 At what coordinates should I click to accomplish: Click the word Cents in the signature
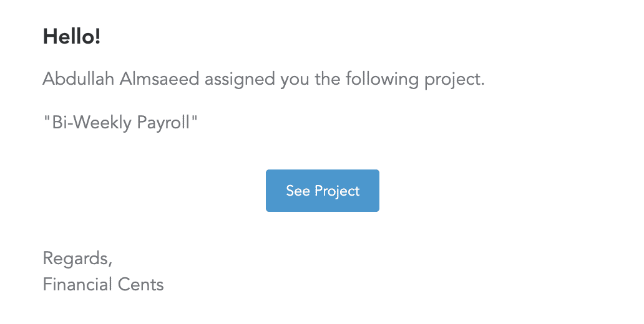tap(140, 285)
